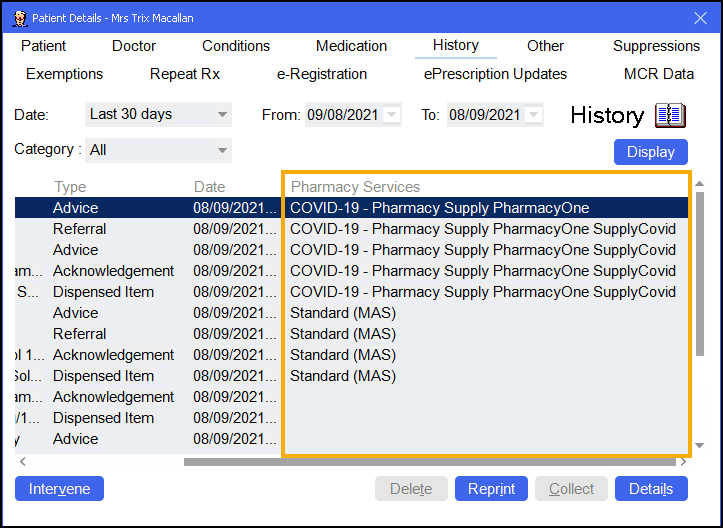Go to the MCR Data tab

coord(658,74)
